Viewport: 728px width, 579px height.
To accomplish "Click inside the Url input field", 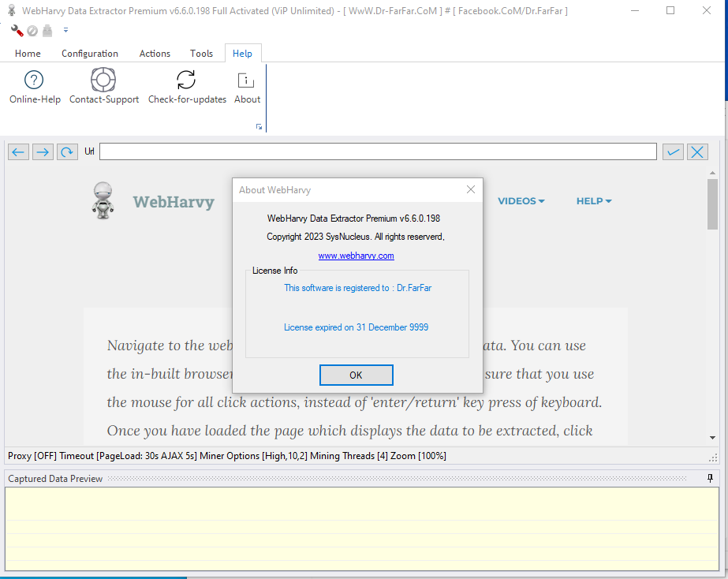I will point(377,151).
